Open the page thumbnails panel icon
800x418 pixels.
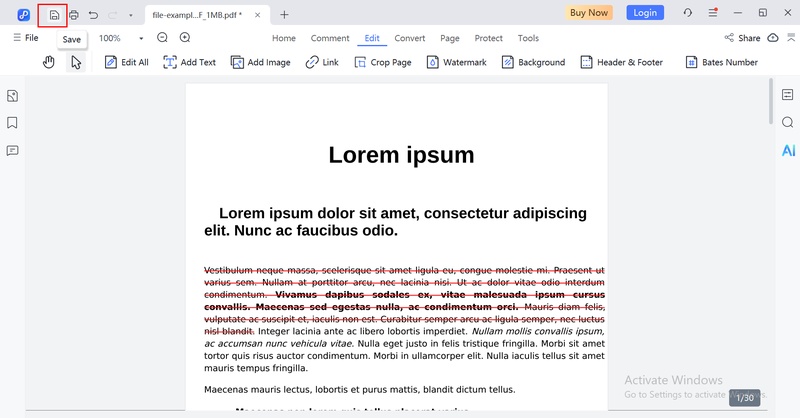click(x=13, y=96)
